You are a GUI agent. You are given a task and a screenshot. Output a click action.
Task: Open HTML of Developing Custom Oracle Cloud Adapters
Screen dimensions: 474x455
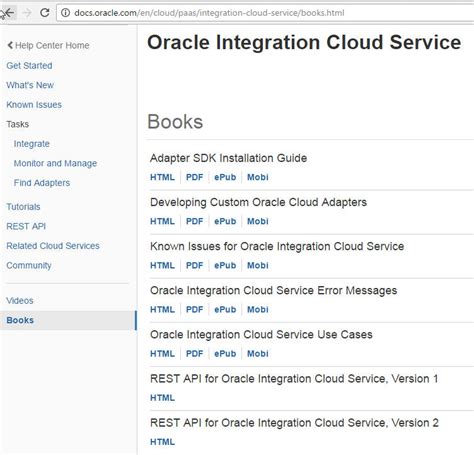coord(162,221)
